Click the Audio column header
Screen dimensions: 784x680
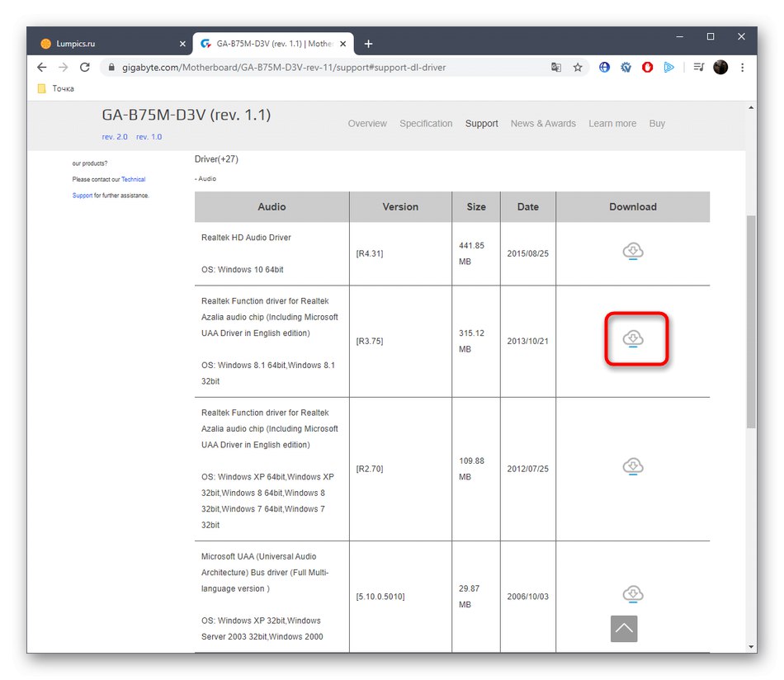pyautogui.click(x=272, y=206)
